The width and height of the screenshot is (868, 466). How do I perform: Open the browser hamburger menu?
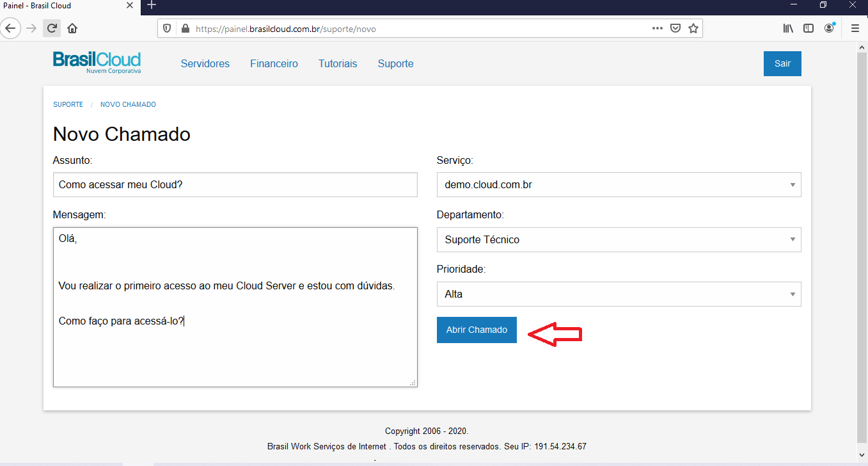pyautogui.click(x=855, y=28)
